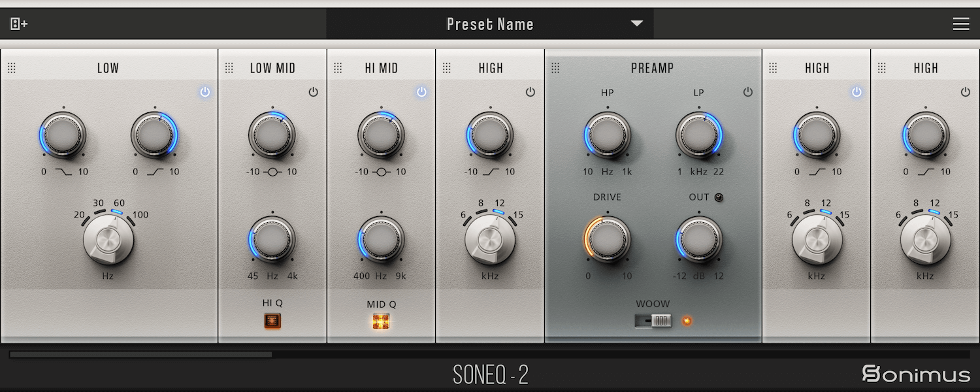Bypass the HI MID band via its power toggle
This screenshot has width=980, height=392.
point(421,92)
